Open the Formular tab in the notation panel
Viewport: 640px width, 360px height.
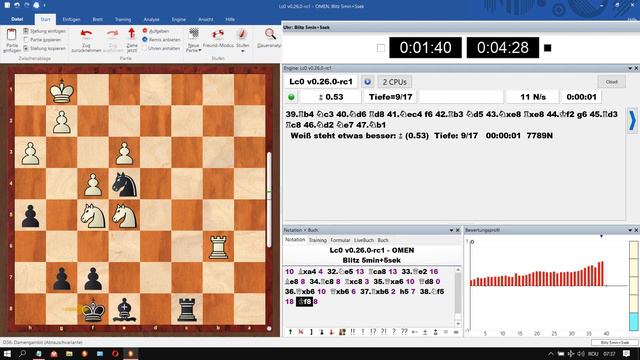pyautogui.click(x=340, y=240)
